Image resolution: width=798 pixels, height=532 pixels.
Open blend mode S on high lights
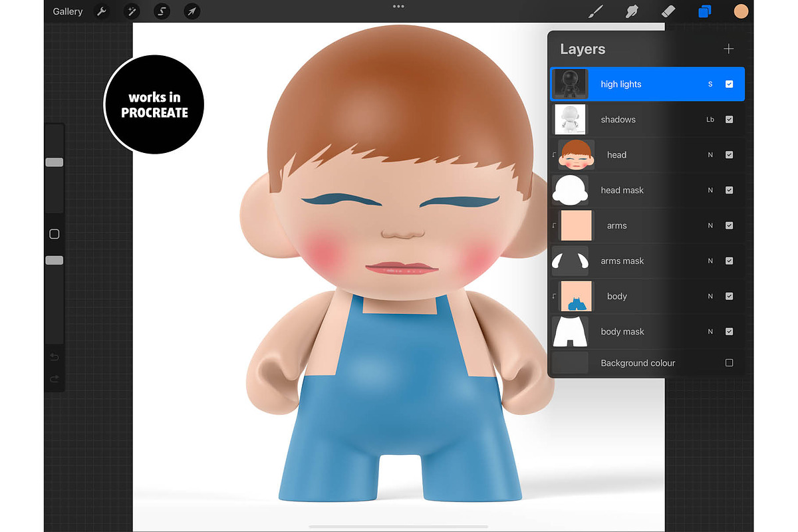(x=710, y=84)
